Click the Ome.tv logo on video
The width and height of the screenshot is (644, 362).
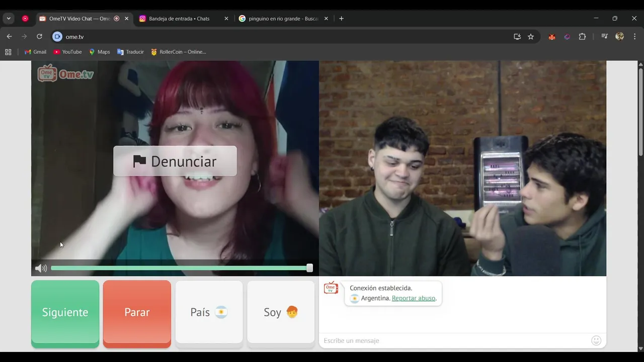point(65,73)
